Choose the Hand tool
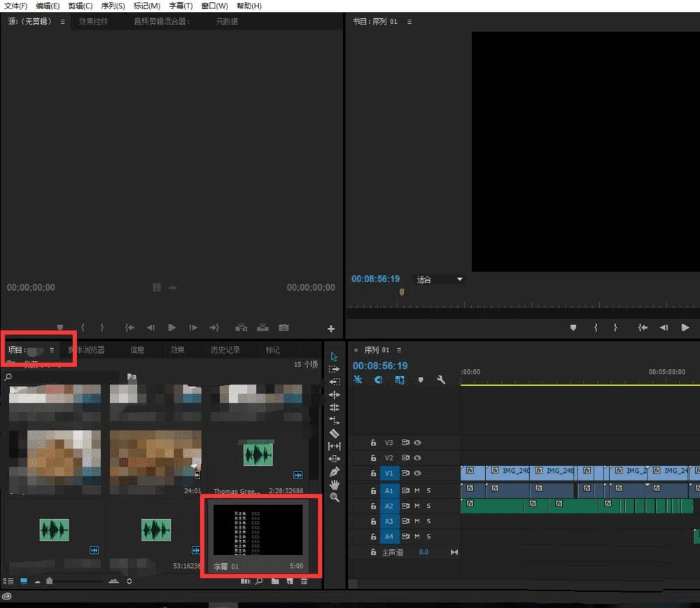The height and width of the screenshot is (608, 700). click(x=334, y=485)
